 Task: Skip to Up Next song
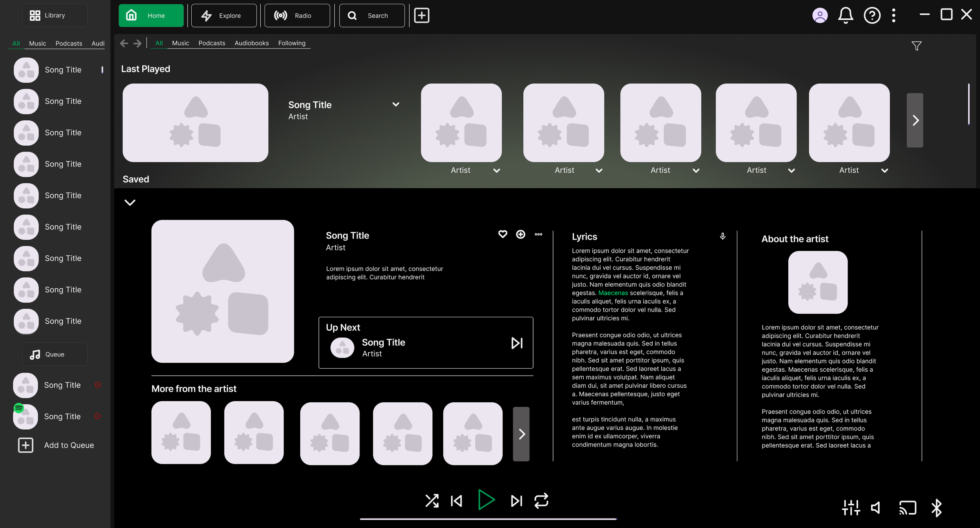[517, 343]
